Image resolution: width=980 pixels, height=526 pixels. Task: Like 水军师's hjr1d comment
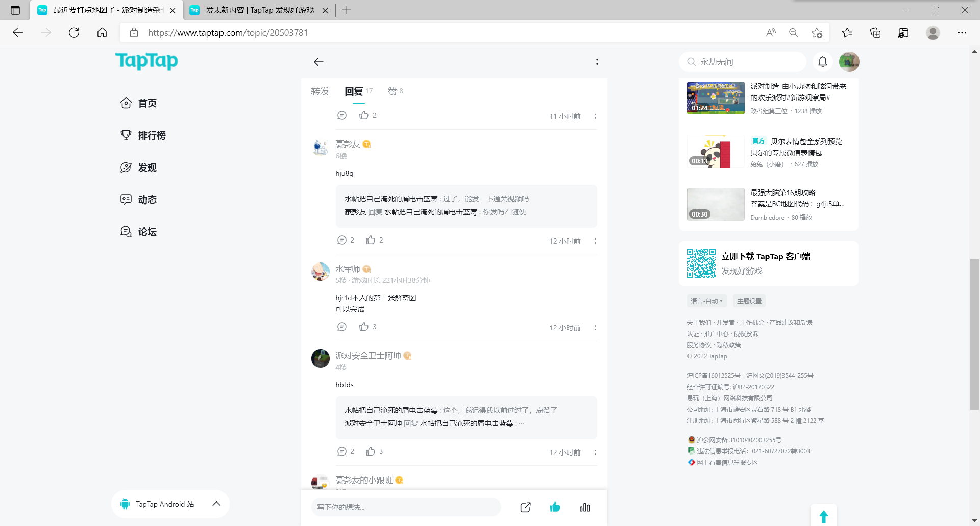pyautogui.click(x=364, y=327)
